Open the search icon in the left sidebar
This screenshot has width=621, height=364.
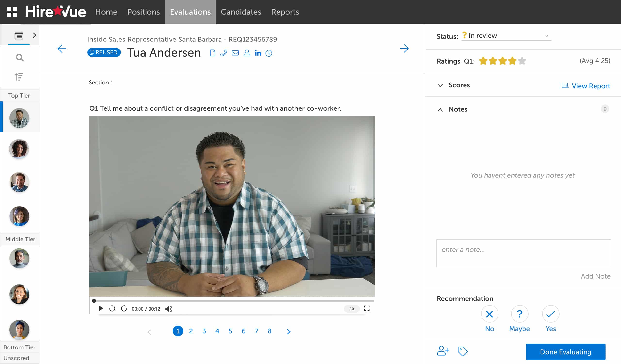[20, 58]
